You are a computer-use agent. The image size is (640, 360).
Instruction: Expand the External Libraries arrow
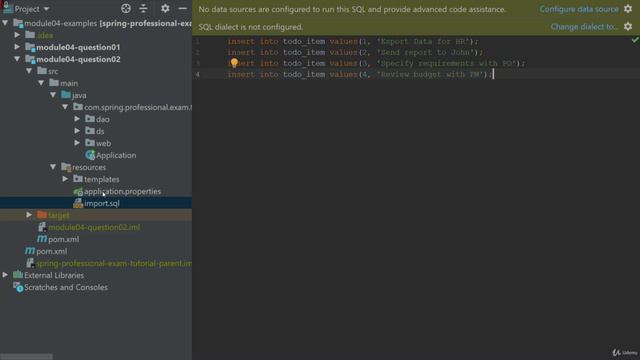tap(5, 275)
